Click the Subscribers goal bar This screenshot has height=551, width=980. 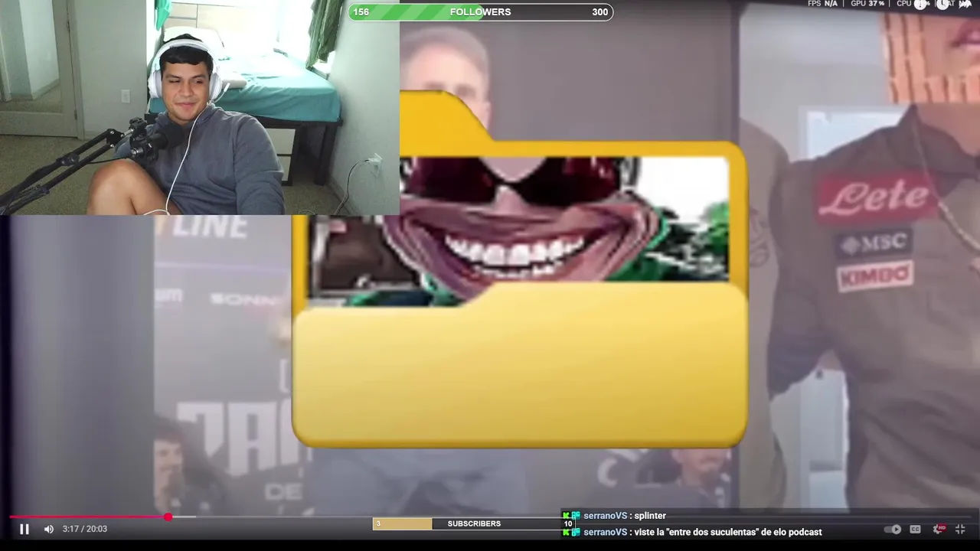pyautogui.click(x=473, y=523)
